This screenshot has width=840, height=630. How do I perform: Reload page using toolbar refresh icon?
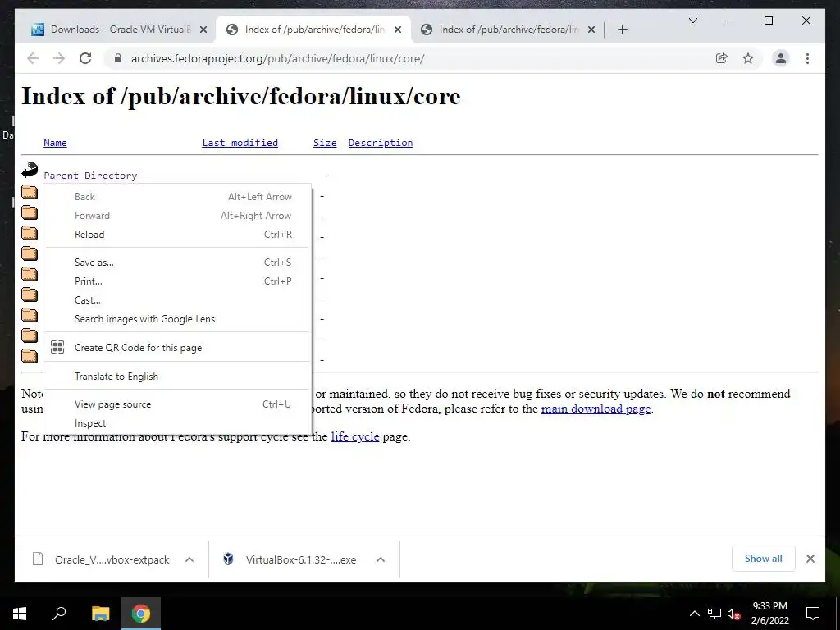click(85, 58)
